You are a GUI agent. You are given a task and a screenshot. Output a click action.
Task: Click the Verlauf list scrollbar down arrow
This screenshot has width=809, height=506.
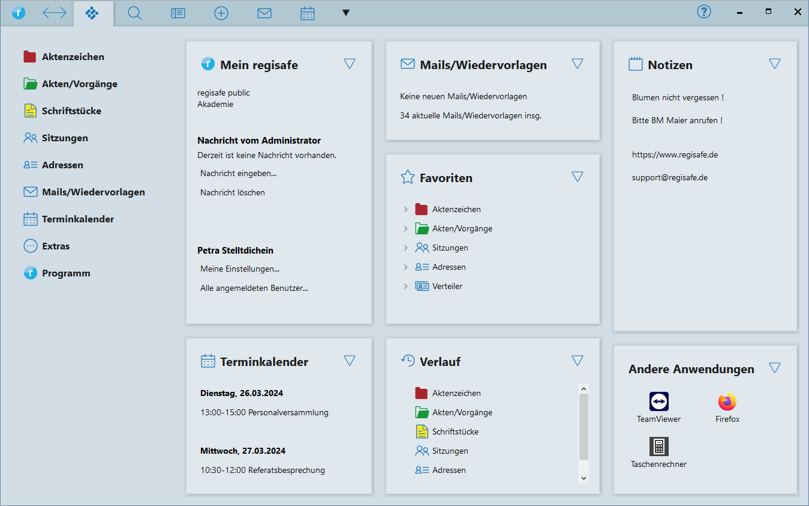584,478
